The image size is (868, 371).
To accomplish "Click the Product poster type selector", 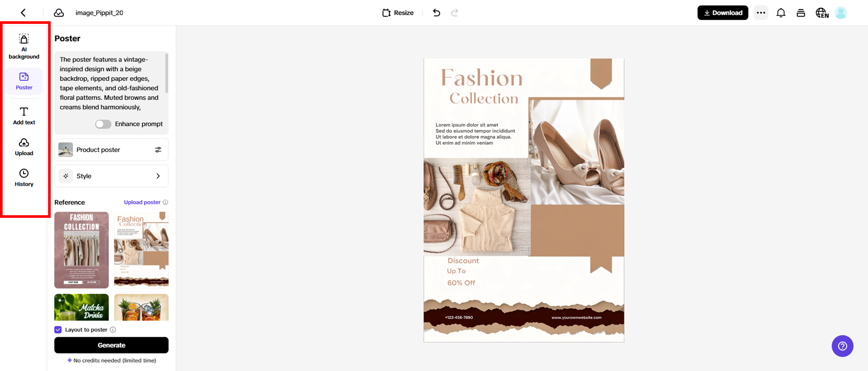I will [x=111, y=150].
